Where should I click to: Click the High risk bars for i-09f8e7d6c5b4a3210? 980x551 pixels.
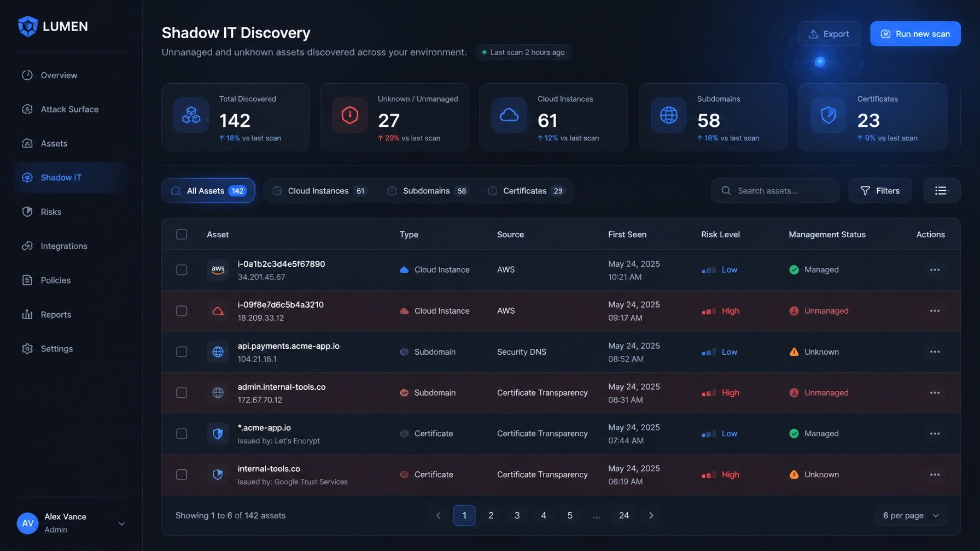coord(709,311)
